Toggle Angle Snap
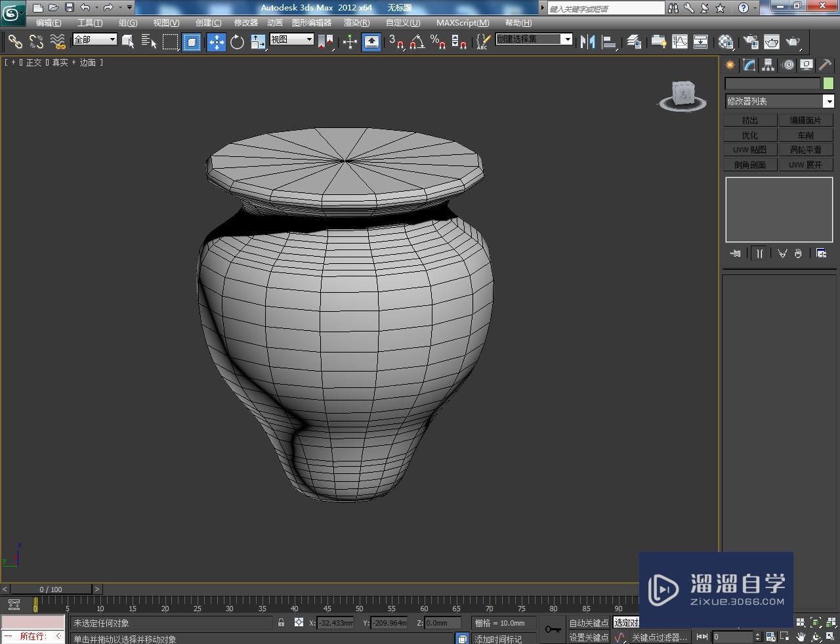840x644 pixels. [417, 42]
